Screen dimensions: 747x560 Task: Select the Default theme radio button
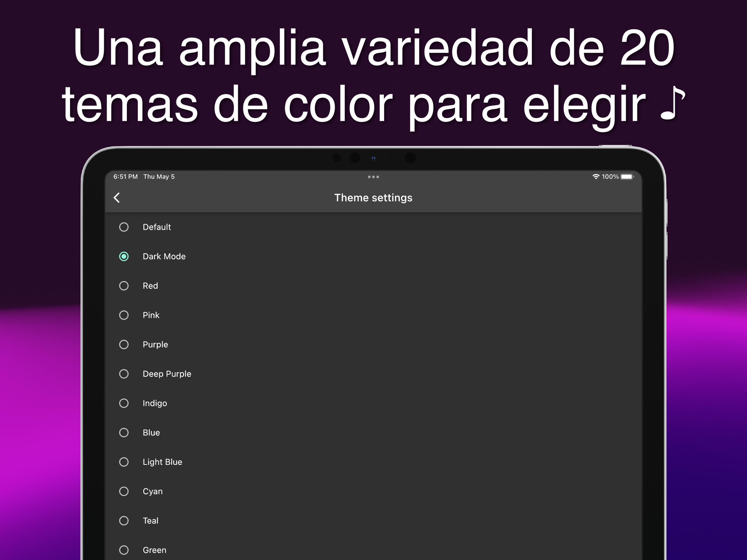[x=124, y=227]
